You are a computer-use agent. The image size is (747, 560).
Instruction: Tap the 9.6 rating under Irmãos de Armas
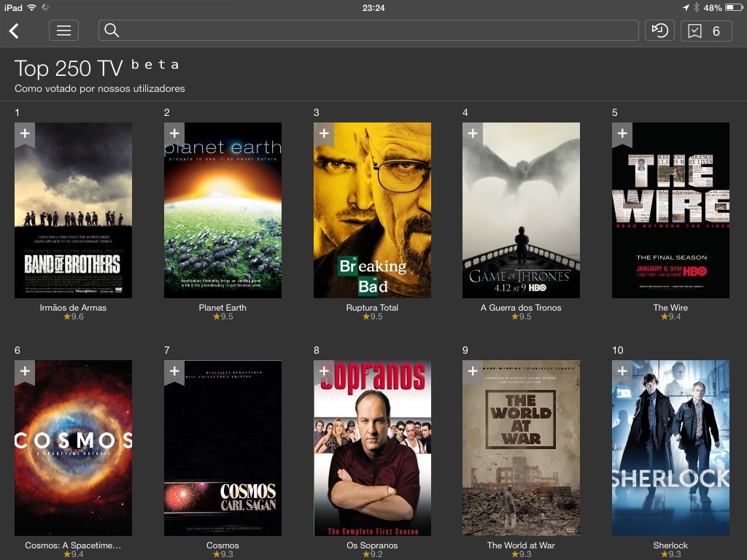73,317
